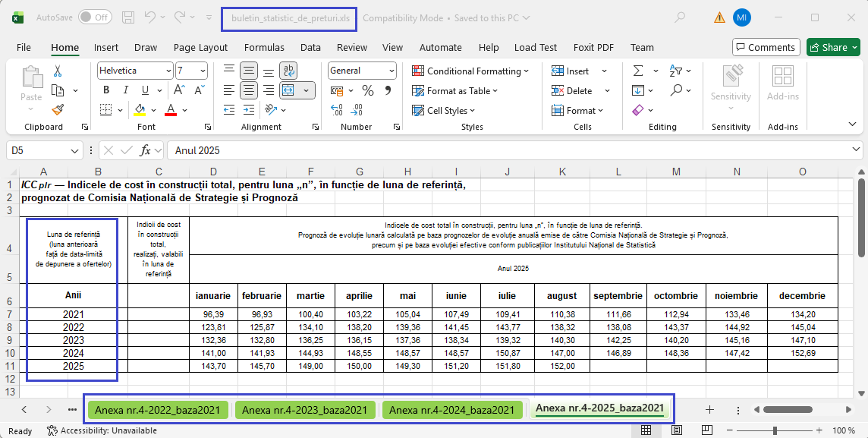This screenshot has height=438, width=868.
Task: Click the AutoSum sigma icon
Action: coord(638,71)
